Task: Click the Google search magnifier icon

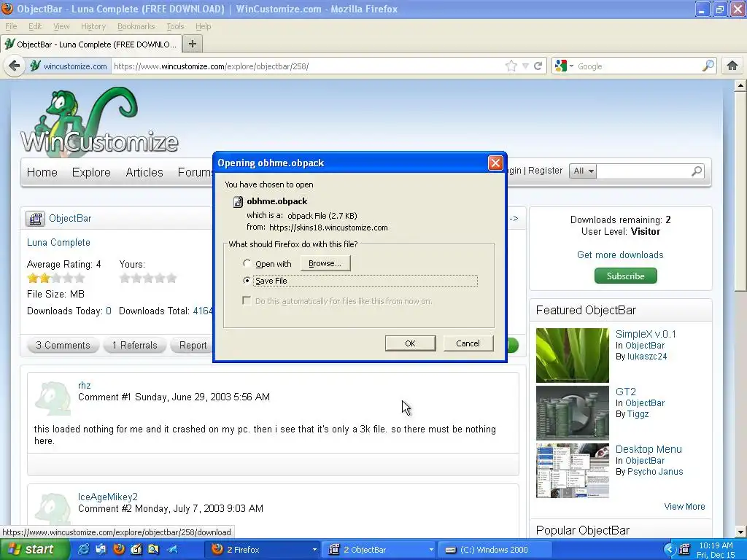Action: (708, 65)
